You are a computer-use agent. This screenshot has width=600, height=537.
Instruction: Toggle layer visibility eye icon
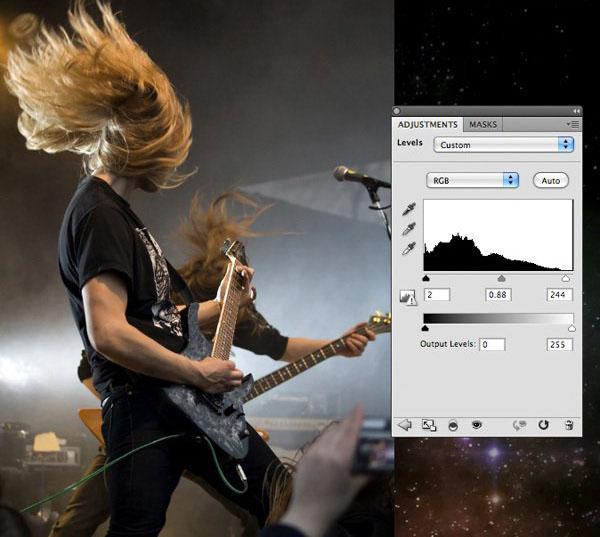(x=476, y=424)
